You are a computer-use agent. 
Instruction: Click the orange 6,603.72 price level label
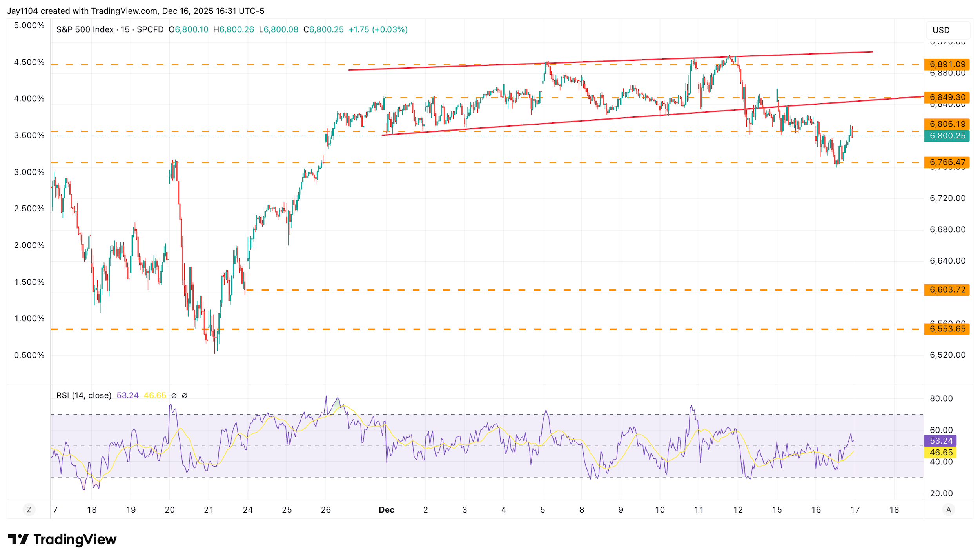point(947,290)
